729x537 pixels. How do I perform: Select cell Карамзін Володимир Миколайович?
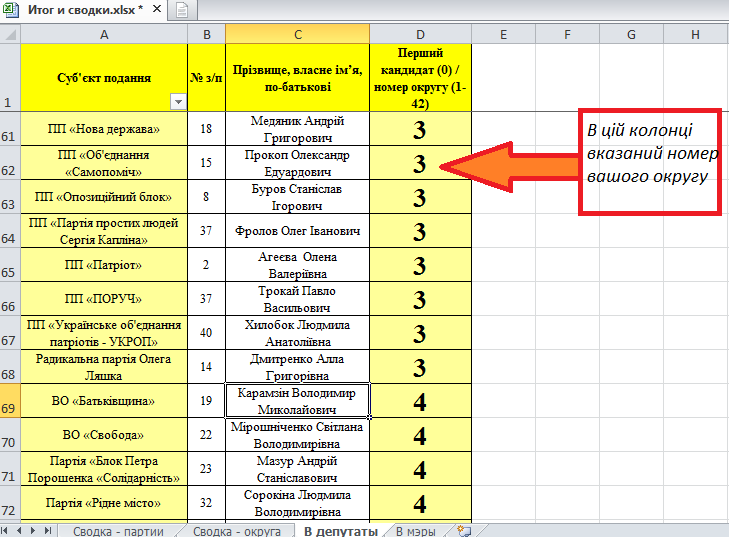pos(298,400)
